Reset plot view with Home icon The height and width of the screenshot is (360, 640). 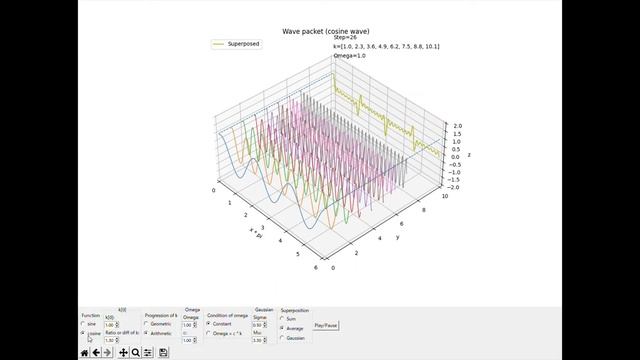pos(84,353)
